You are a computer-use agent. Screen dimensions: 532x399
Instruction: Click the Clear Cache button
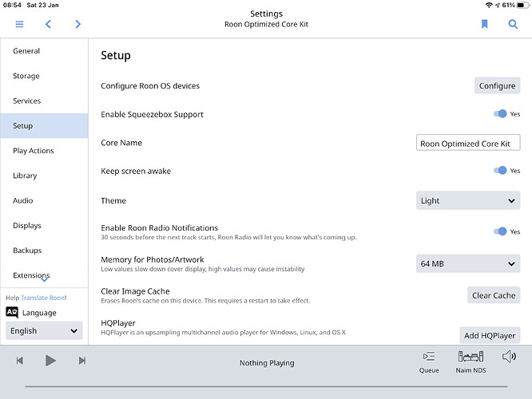(x=493, y=295)
